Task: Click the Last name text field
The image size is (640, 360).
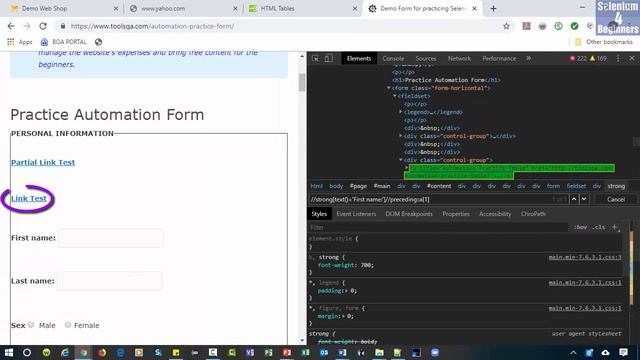Action: [110, 281]
